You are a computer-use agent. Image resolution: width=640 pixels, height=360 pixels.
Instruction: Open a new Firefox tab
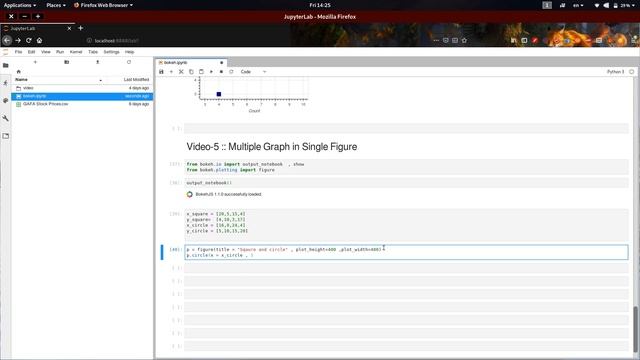(x=80, y=28)
